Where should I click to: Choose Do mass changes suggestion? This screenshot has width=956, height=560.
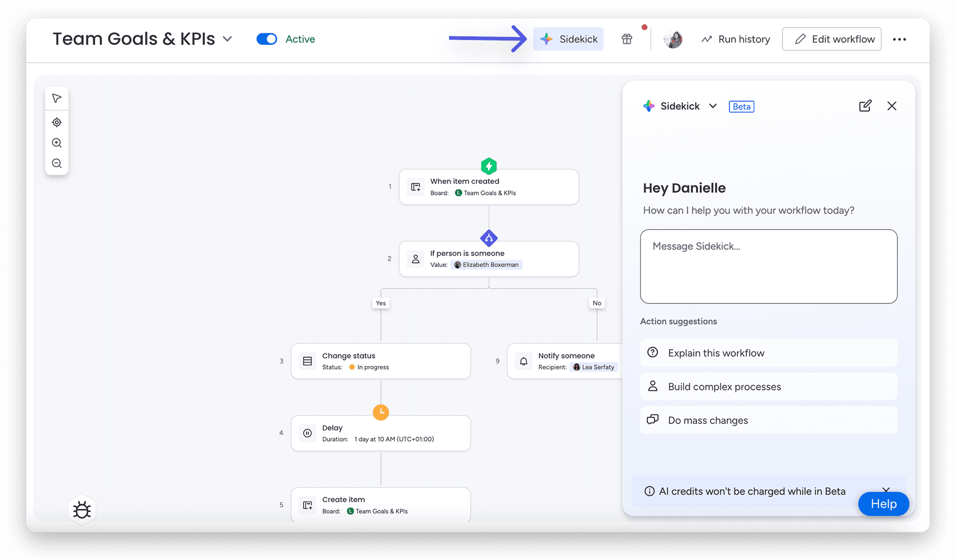(x=768, y=420)
